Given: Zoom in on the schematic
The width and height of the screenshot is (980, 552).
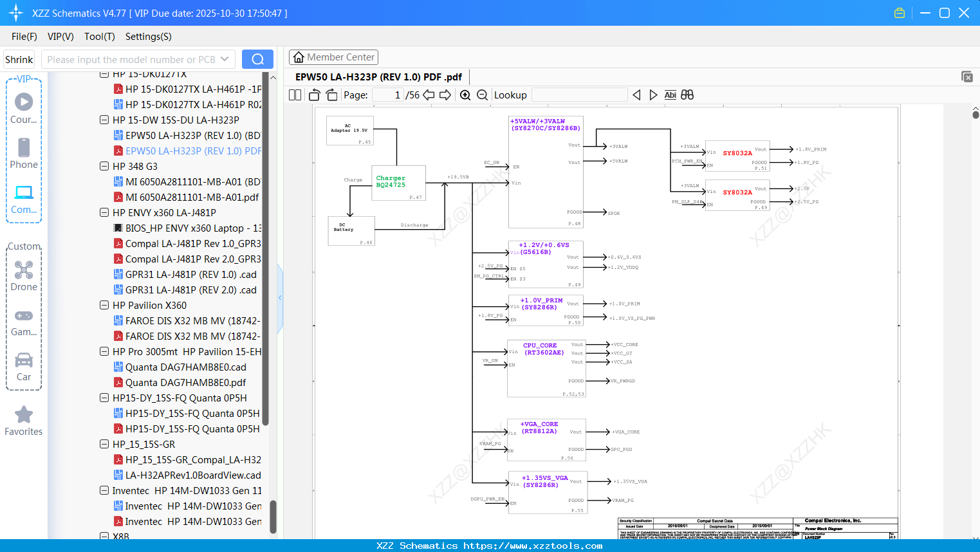Looking at the screenshot, I should 465,95.
